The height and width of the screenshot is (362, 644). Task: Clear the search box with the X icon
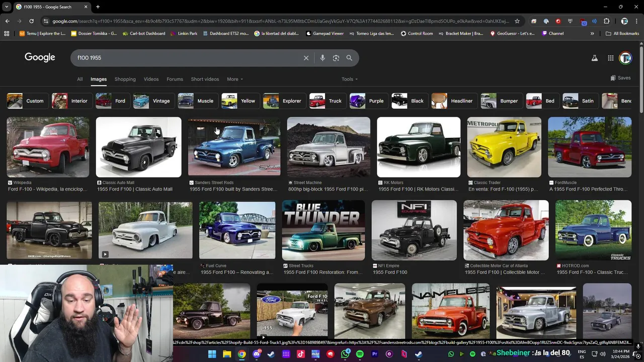306,58
